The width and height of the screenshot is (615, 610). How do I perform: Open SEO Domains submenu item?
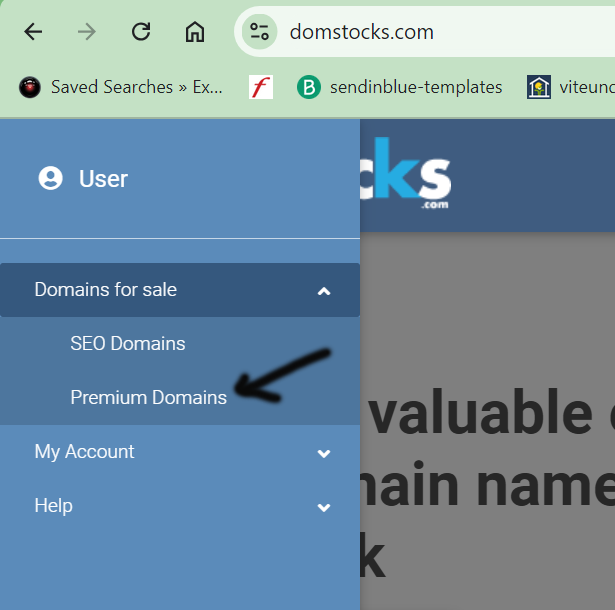(x=128, y=344)
